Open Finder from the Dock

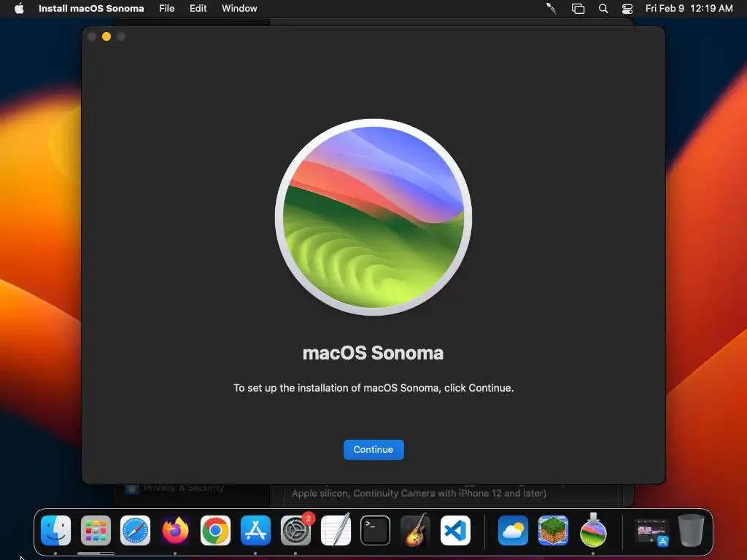click(x=55, y=531)
